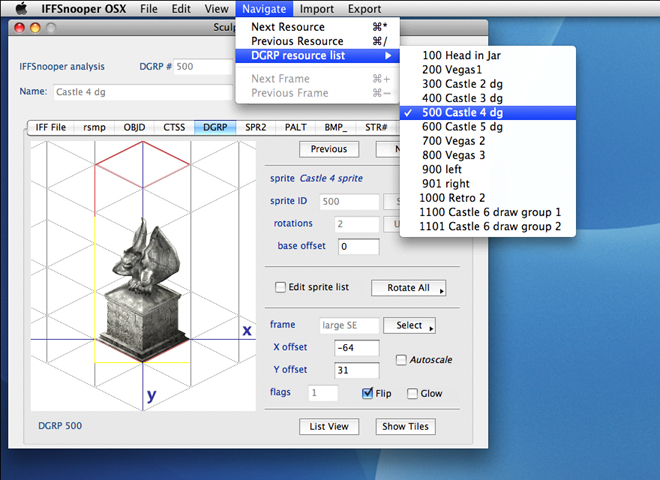Minimize the window with yellow button
Screen dimensions: 660x480
click(35, 28)
